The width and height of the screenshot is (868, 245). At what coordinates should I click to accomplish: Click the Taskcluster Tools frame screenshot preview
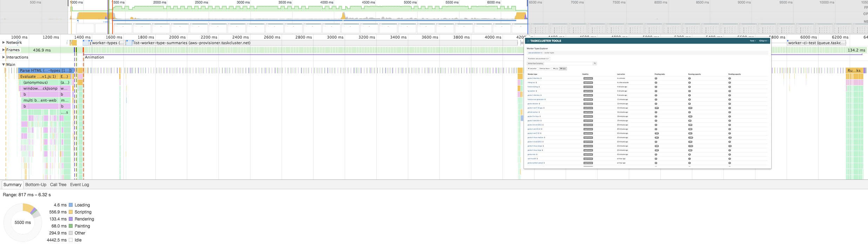pyautogui.click(x=647, y=103)
